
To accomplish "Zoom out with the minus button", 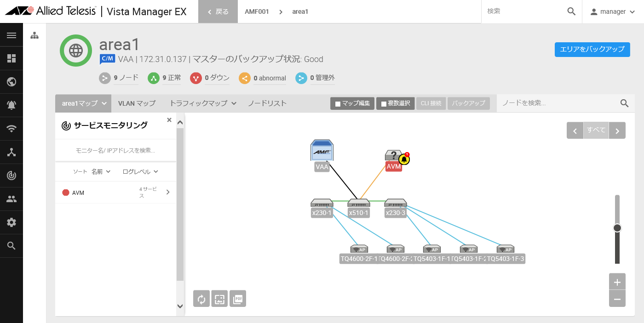I will pos(617,299).
